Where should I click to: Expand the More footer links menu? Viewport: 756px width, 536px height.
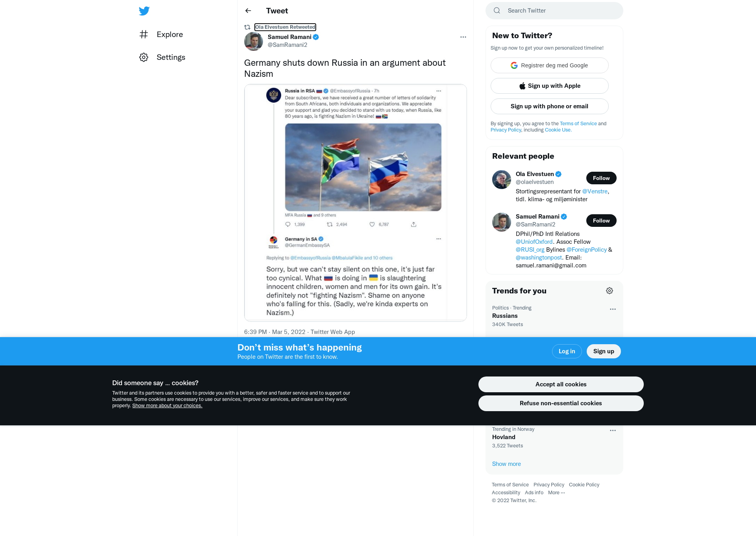556,493
